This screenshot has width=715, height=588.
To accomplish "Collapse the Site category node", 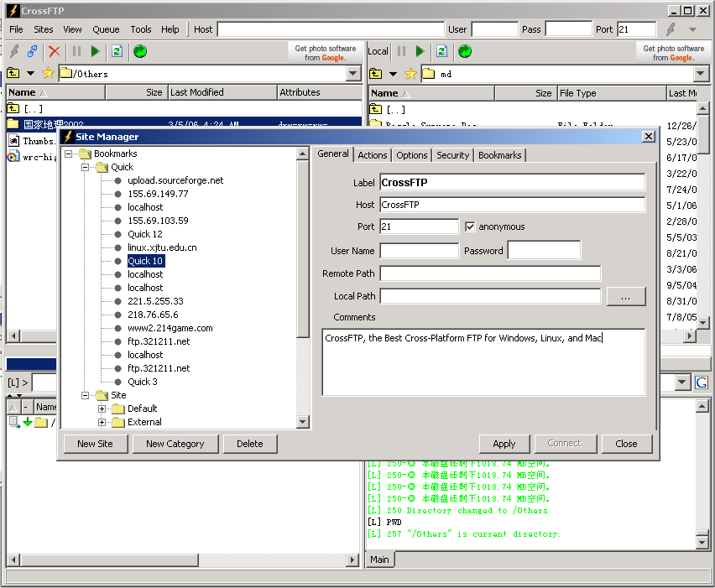I will click(86, 395).
